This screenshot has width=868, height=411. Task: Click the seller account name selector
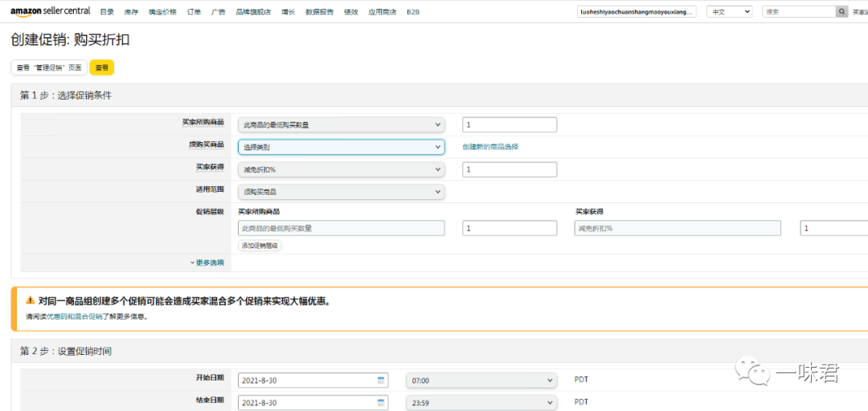tap(637, 11)
